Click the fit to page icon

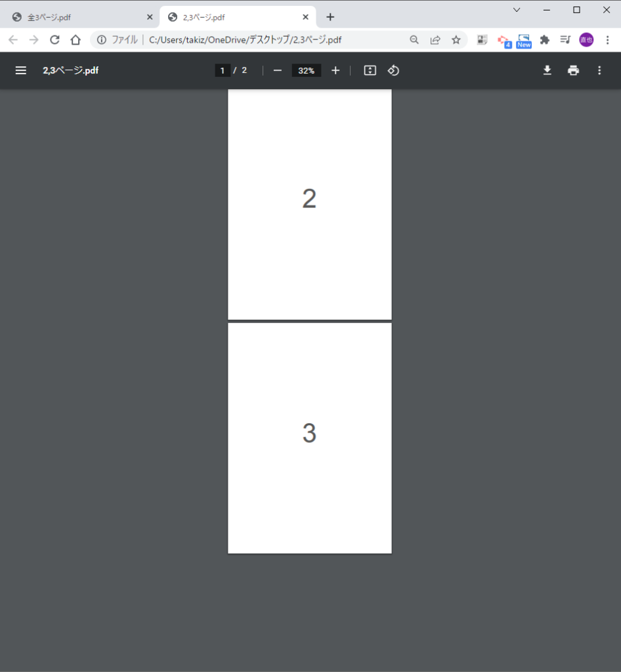click(370, 70)
